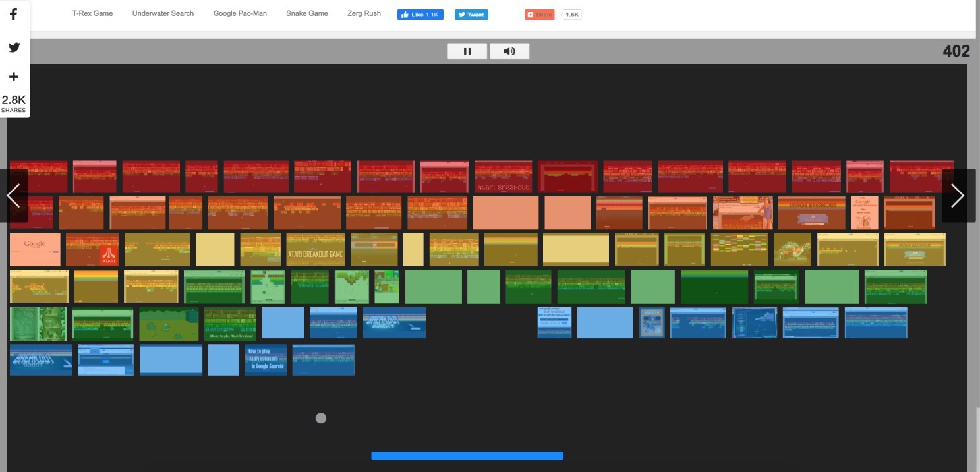980x472 pixels.
Task: Go to previous slide with left arrow
Action: [x=14, y=195]
